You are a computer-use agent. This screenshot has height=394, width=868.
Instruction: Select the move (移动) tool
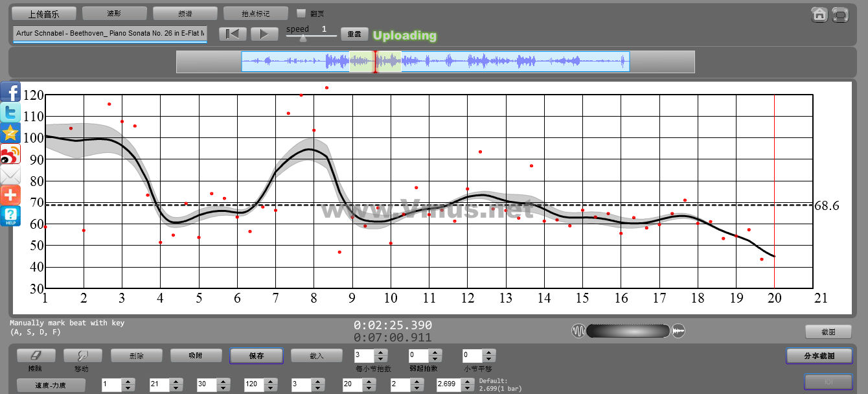tap(82, 356)
